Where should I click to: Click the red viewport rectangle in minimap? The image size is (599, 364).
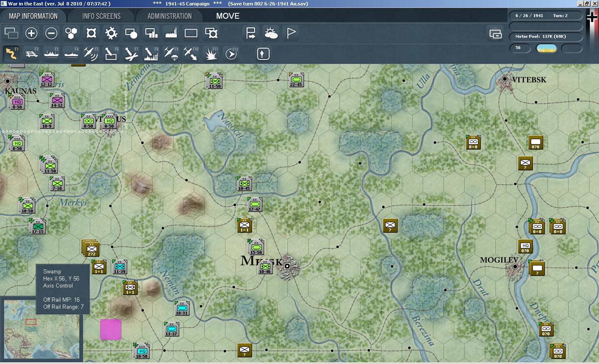(x=31, y=322)
